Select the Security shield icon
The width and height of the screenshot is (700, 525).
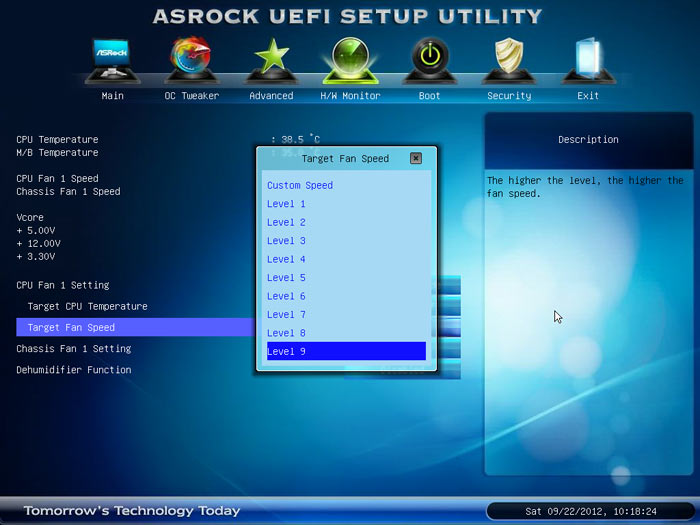pyautogui.click(x=509, y=63)
